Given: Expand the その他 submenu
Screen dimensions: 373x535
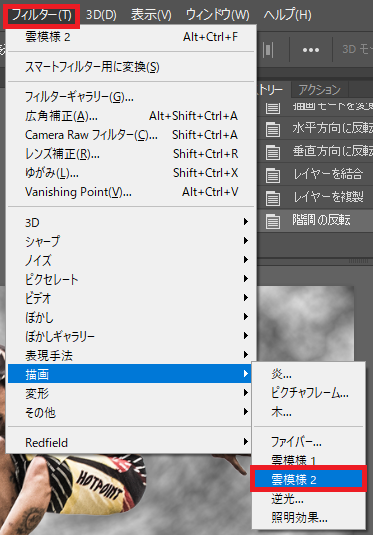Looking at the screenshot, I should (x=131, y=413).
